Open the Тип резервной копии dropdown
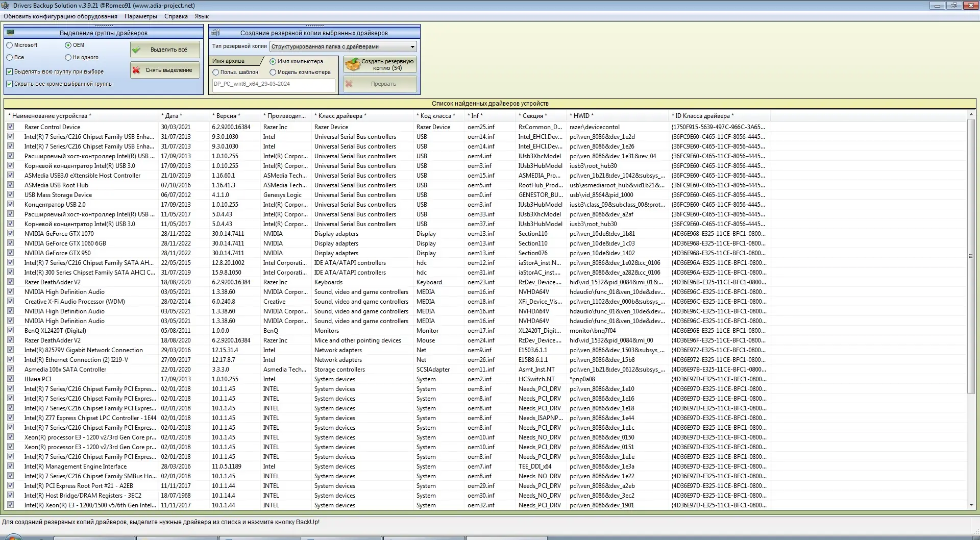 click(343, 46)
